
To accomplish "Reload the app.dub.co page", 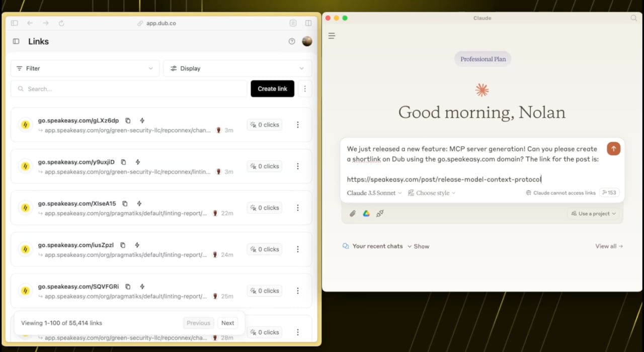I will pos(61,23).
